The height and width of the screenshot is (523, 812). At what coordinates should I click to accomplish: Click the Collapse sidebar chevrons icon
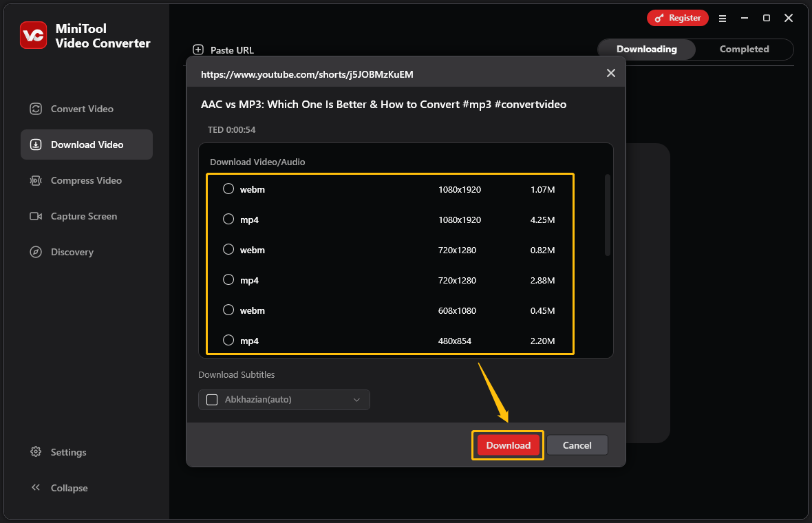pyautogui.click(x=36, y=487)
